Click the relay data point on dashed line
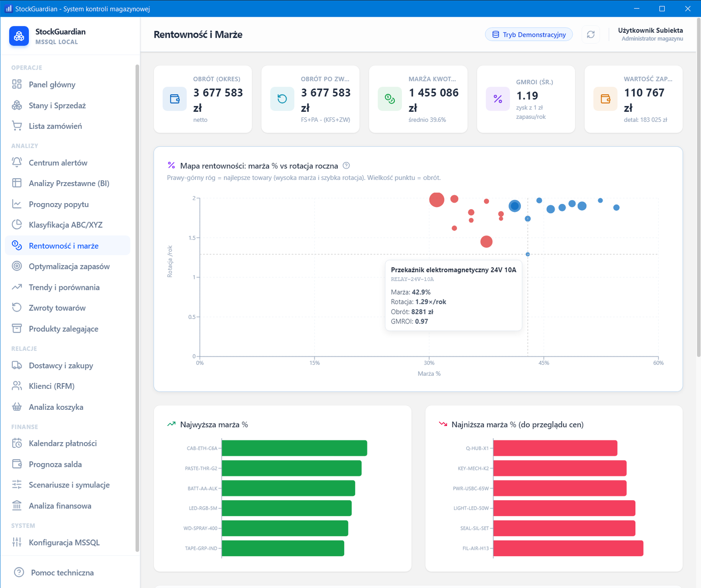 pos(528,254)
